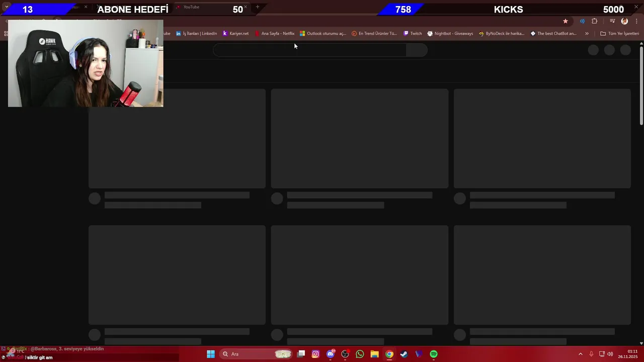
Task: Expand hidden bookmarks chevron
Action: [x=587, y=34]
